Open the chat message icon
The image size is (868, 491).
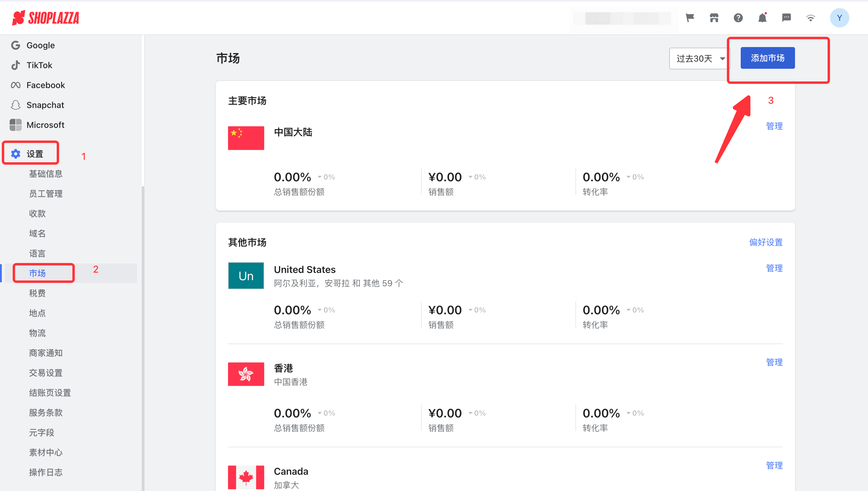[x=786, y=17]
